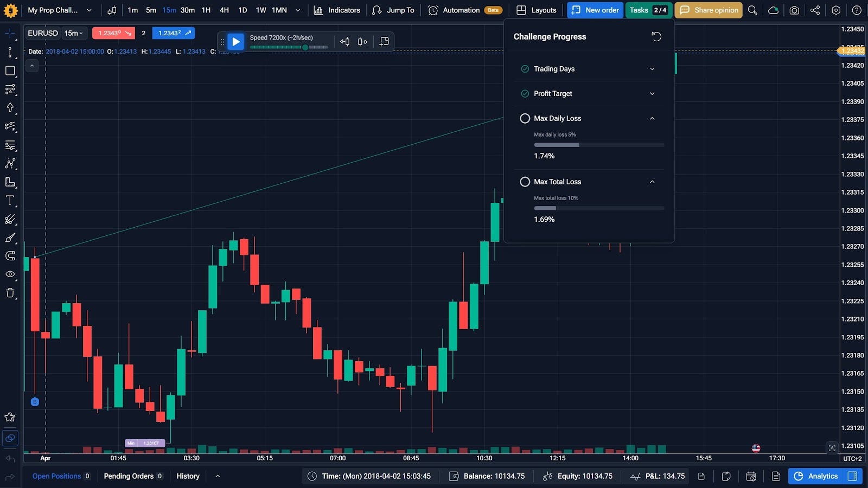This screenshot has width=868, height=488.
Task: Switch to the History tab
Action: tap(188, 476)
